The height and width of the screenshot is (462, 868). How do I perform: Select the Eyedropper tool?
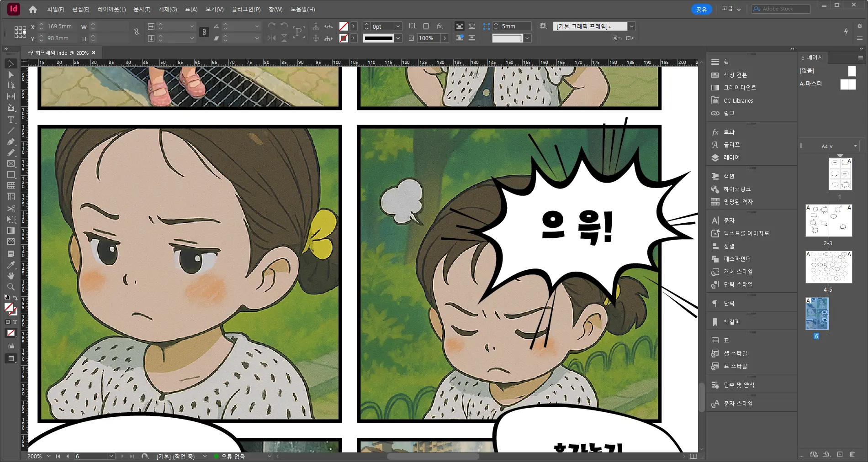click(x=11, y=265)
